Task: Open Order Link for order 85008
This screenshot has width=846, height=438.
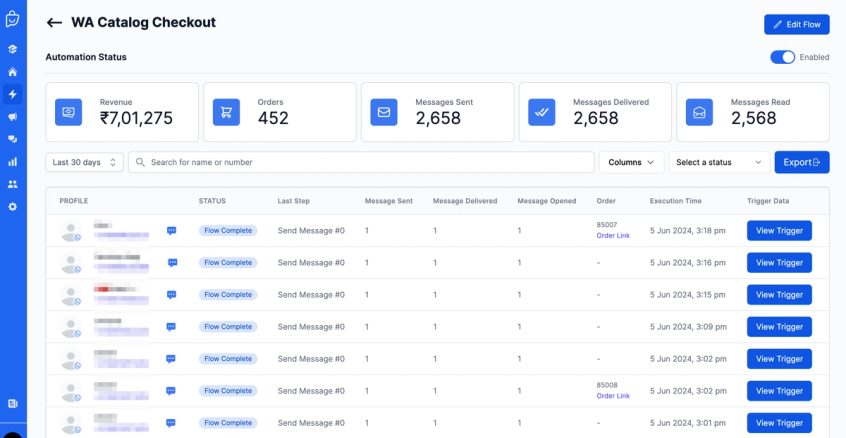Action: click(613, 396)
